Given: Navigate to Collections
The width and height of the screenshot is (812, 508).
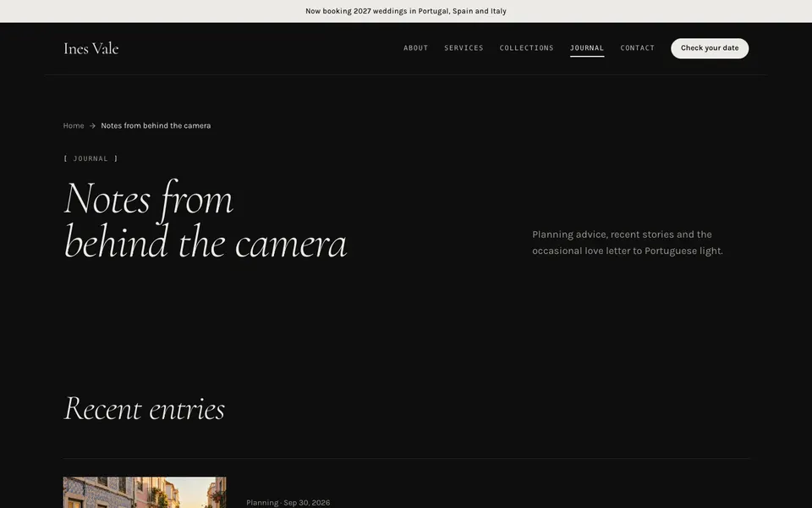Looking at the screenshot, I should [x=526, y=47].
